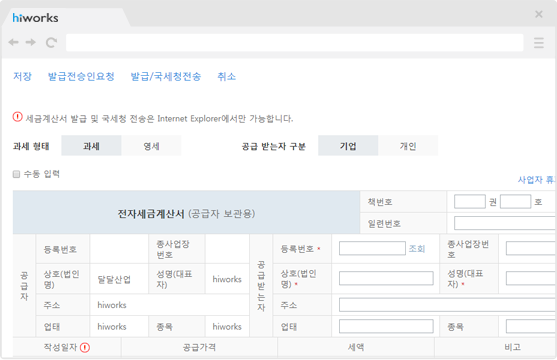This screenshot has width=557, height=360.
Task: Click the 비고 column header
Action: [x=513, y=347]
